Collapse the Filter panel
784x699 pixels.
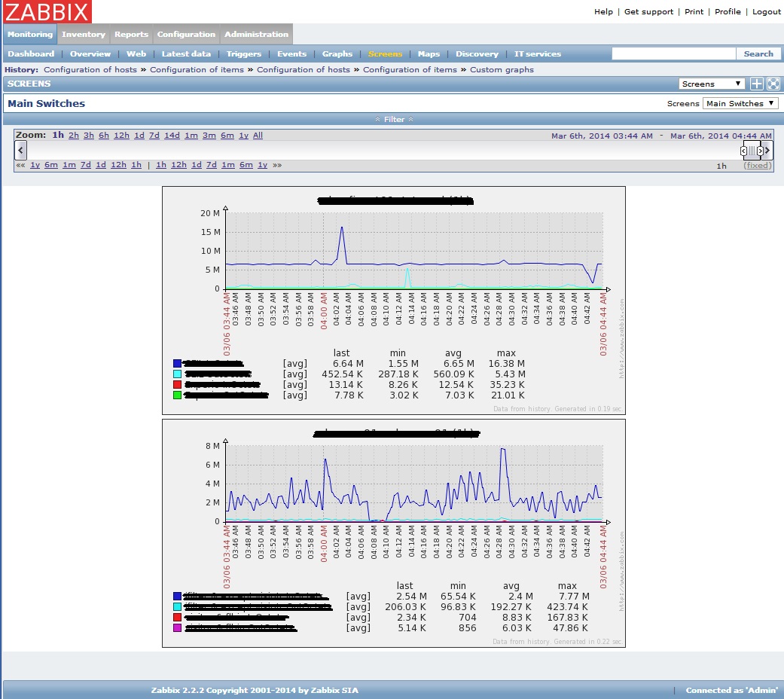(392, 119)
